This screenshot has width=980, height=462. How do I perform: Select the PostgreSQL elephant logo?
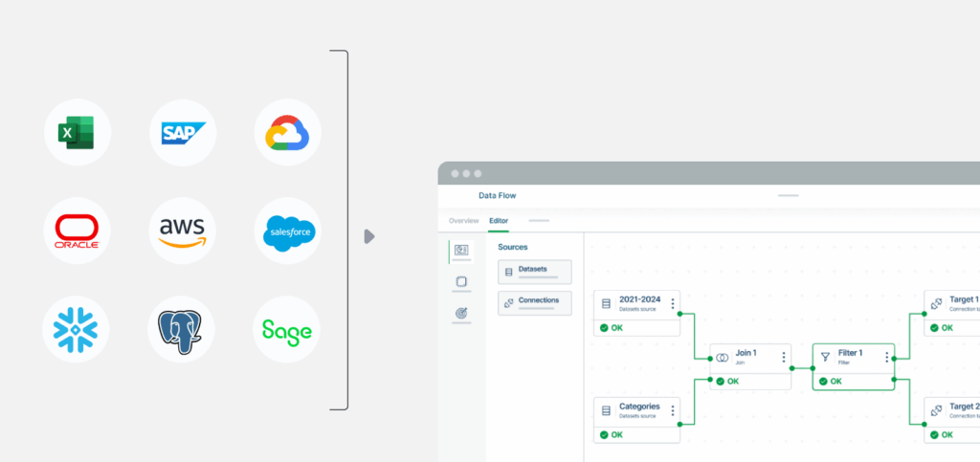(x=179, y=332)
